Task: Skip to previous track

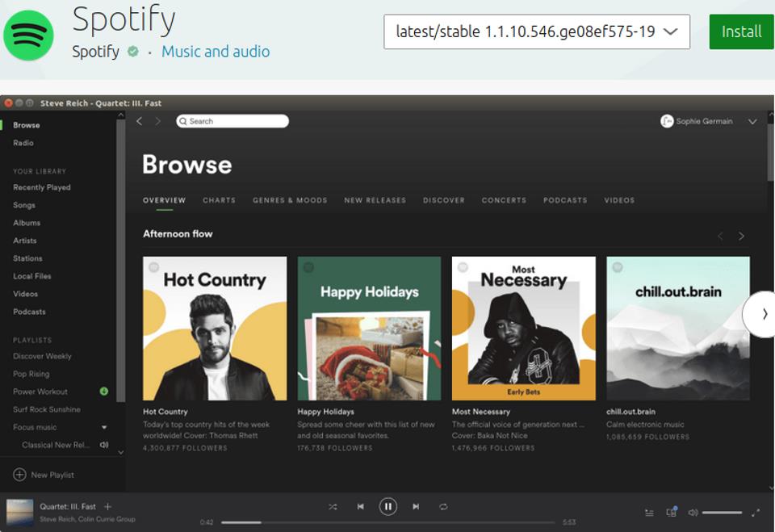Action: pyautogui.click(x=360, y=507)
